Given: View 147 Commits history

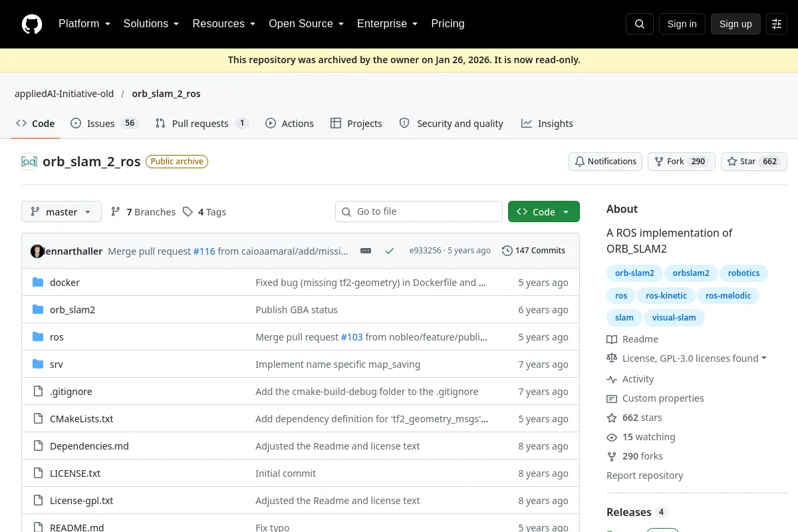Looking at the screenshot, I should 533,251.
